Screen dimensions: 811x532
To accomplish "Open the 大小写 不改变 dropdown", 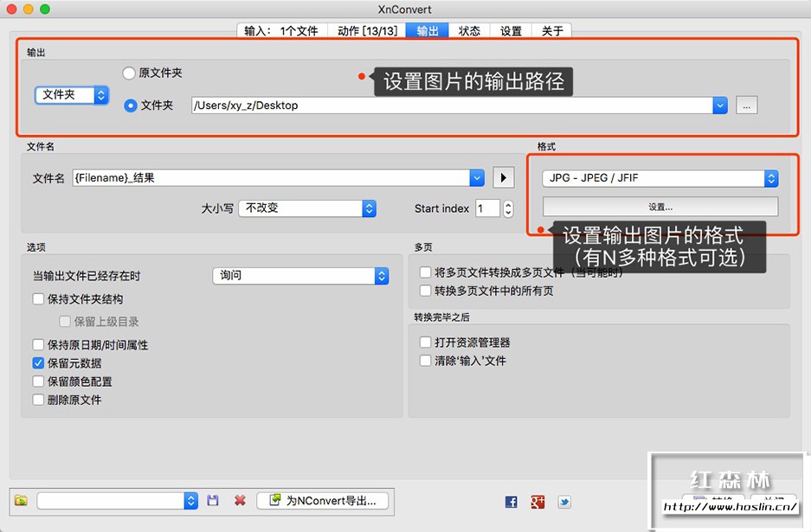I will pos(307,208).
